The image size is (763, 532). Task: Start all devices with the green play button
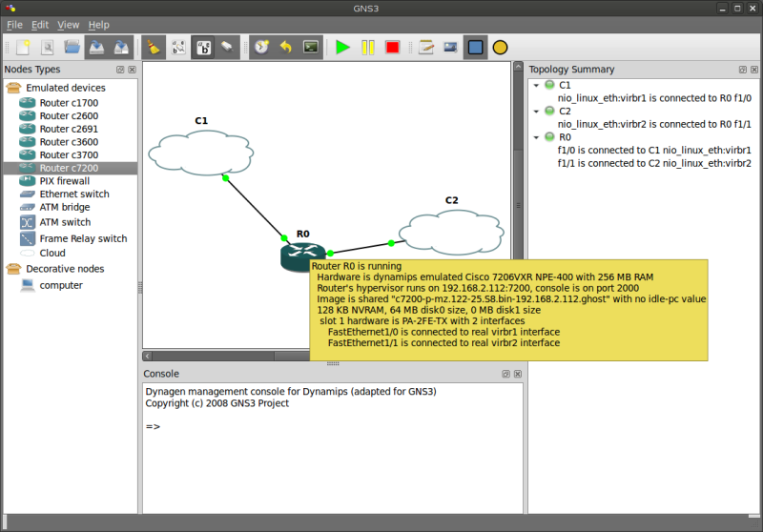click(342, 47)
